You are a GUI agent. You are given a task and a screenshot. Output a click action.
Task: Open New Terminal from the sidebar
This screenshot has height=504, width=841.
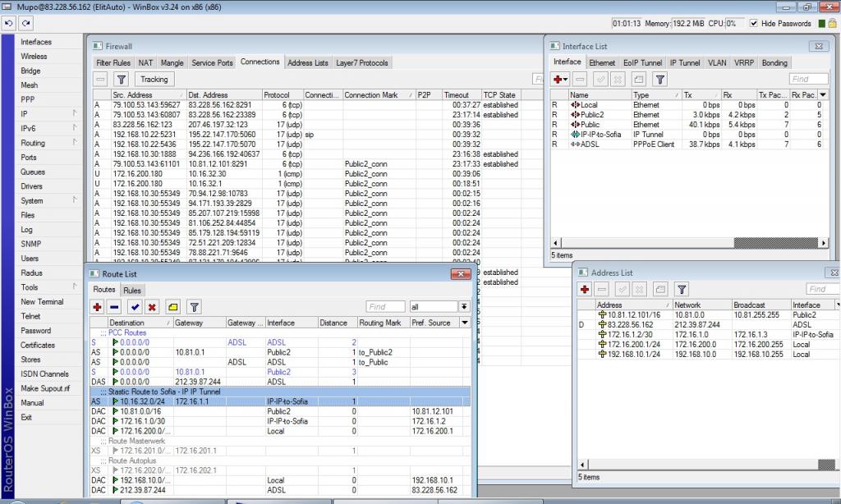pos(42,302)
